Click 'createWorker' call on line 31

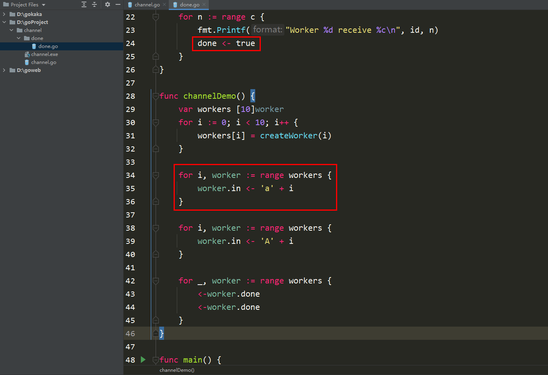click(x=289, y=136)
